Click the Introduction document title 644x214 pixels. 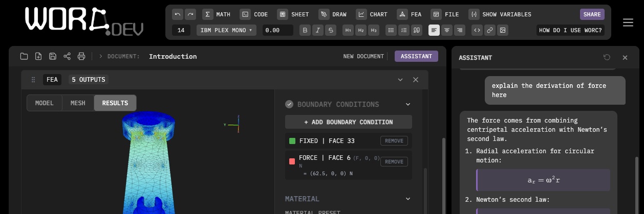173,56
